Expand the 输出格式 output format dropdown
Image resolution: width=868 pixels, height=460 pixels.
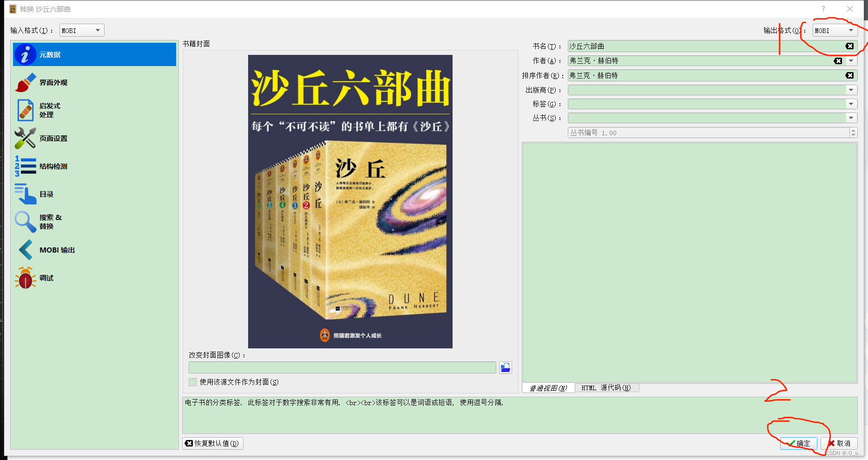[851, 30]
